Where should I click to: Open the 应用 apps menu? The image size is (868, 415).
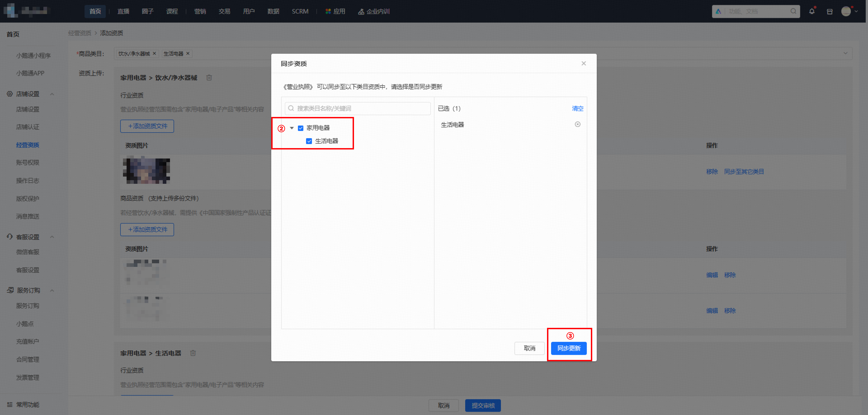(x=335, y=11)
